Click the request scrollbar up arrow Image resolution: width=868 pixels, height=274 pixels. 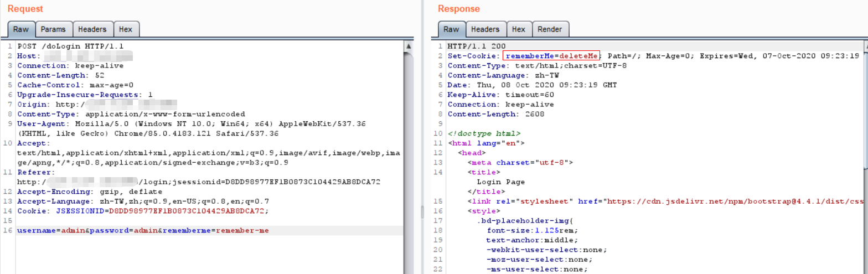pos(409,45)
